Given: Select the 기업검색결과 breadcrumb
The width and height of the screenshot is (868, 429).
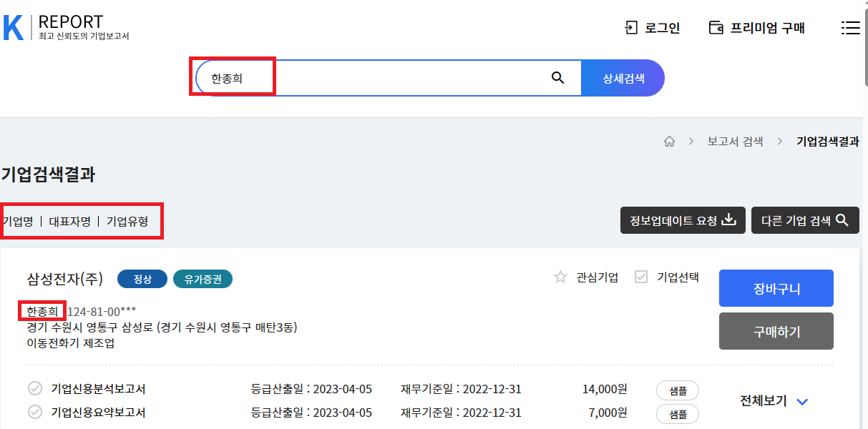Looking at the screenshot, I should [x=828, y=142].
